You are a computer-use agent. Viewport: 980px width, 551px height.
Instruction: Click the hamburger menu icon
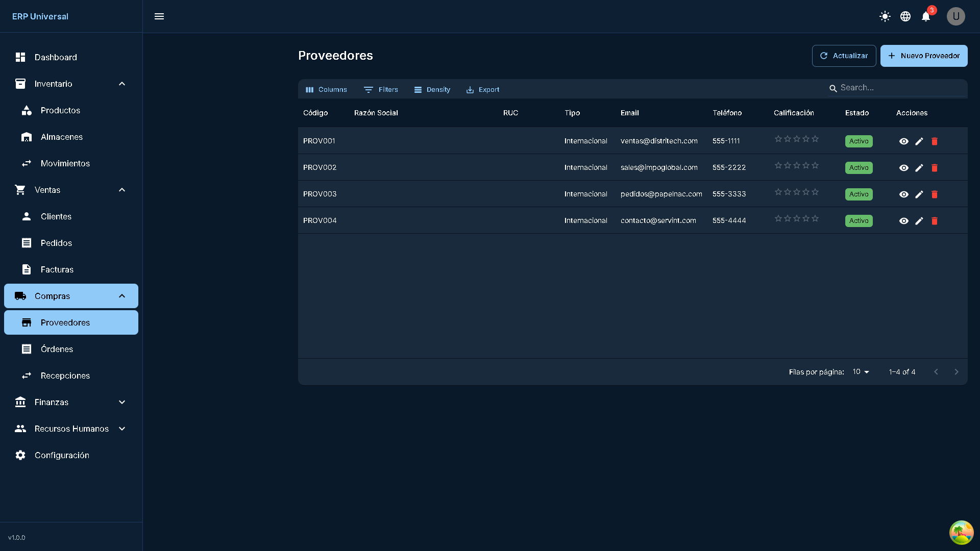click(x=159, y=16)
